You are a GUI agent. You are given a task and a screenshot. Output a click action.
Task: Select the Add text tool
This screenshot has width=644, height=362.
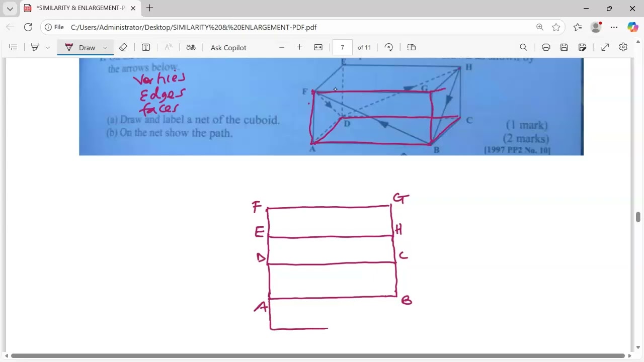point(146,47)
